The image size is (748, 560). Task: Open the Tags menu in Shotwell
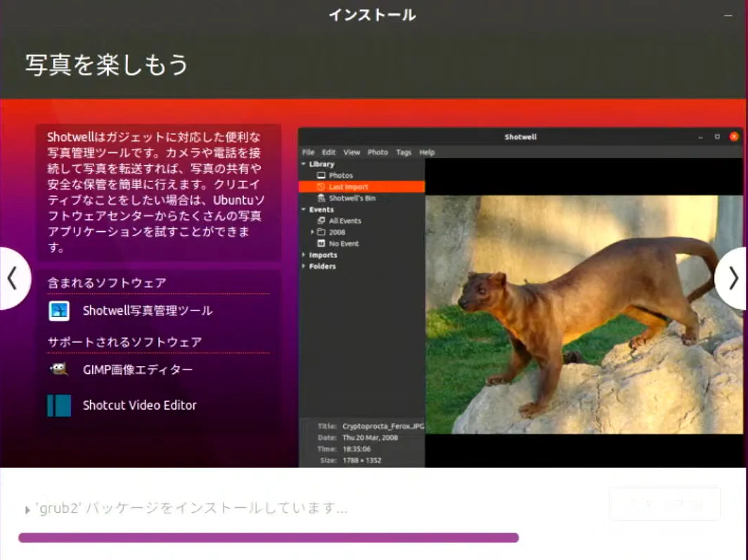pyautogui.click(x=404, y=152)
